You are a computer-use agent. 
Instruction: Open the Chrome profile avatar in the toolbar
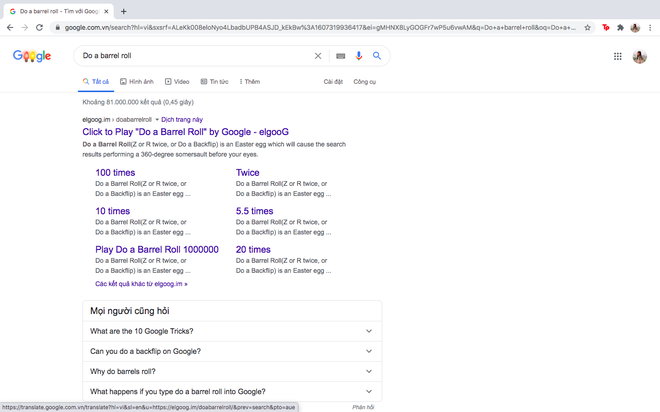(635, 28)
